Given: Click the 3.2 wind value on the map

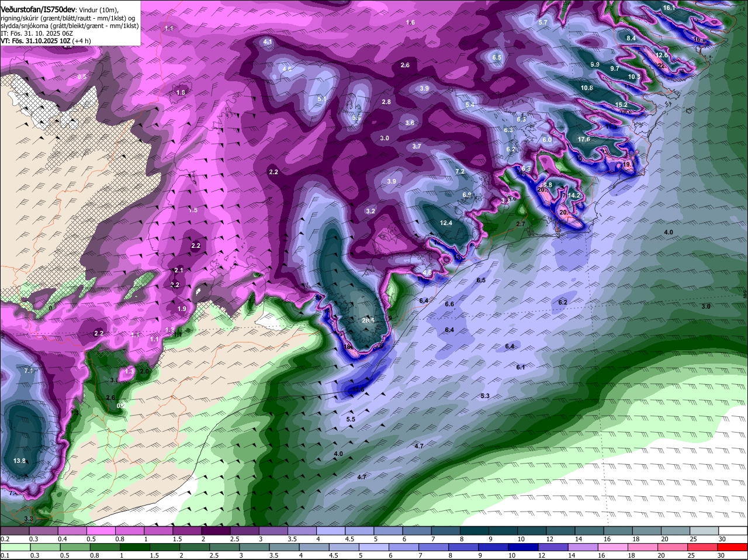Looking at the screenshot, I should pos(370,211).
